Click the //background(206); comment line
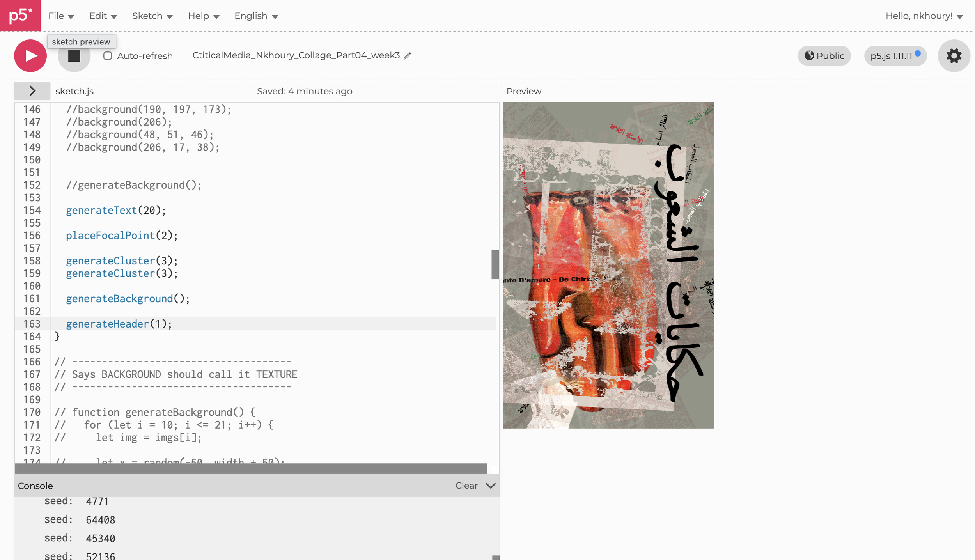 tap(119, 122)
